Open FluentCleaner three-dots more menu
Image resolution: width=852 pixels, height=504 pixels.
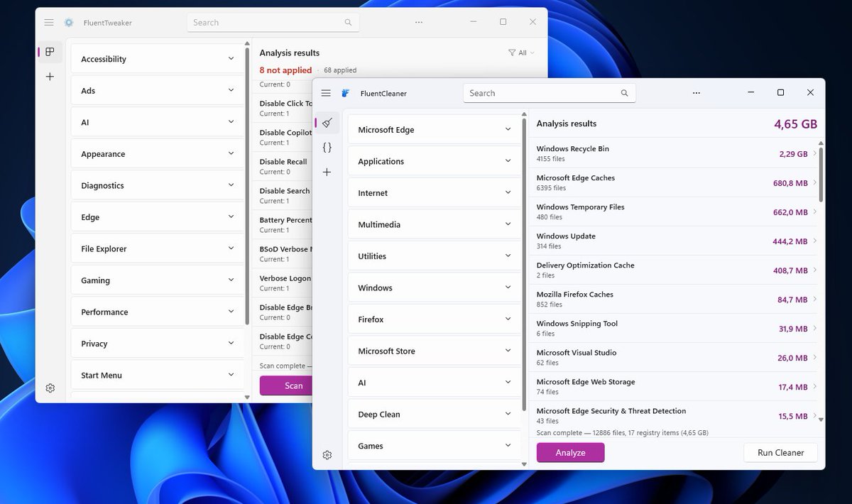(x=697, y=93)
